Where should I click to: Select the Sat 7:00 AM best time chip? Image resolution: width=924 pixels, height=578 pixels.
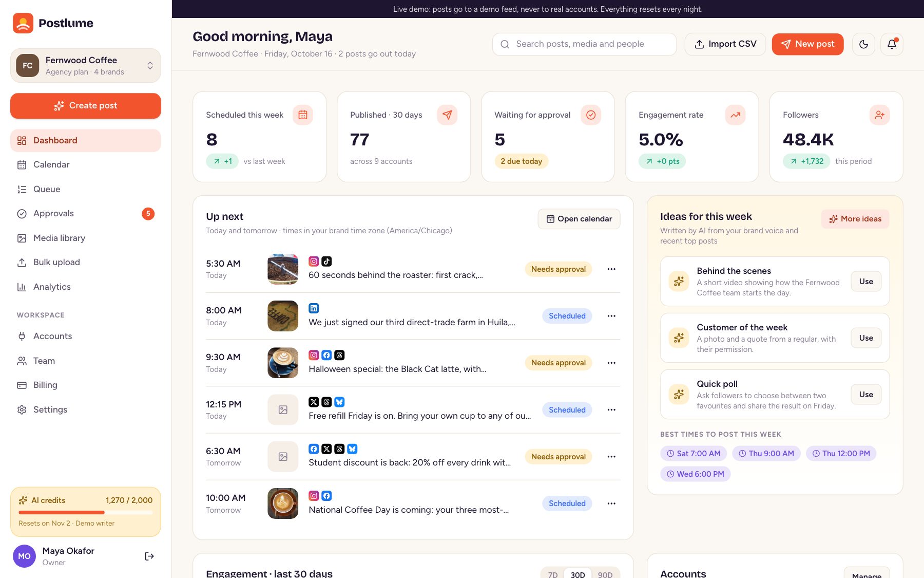click(693, 454)
